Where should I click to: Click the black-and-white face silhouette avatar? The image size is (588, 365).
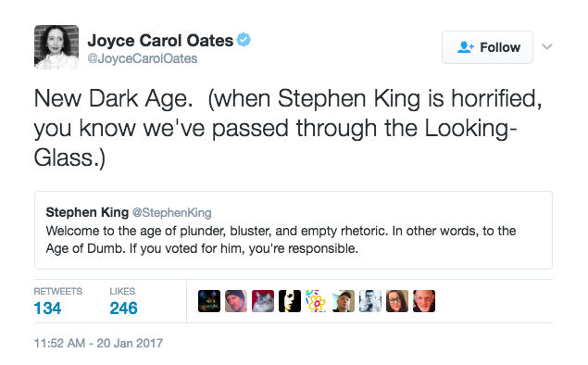pyautogui.click(x=290, y=301)
